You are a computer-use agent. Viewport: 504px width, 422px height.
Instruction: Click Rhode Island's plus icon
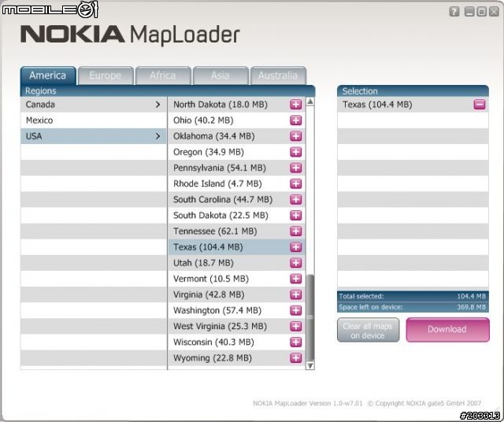(296, 183)
